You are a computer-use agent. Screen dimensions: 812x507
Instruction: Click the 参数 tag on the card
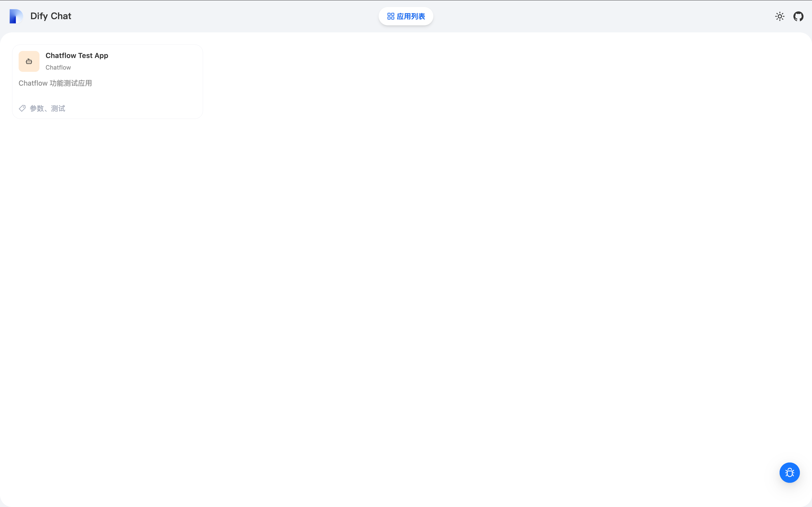[x=37, y=108]
